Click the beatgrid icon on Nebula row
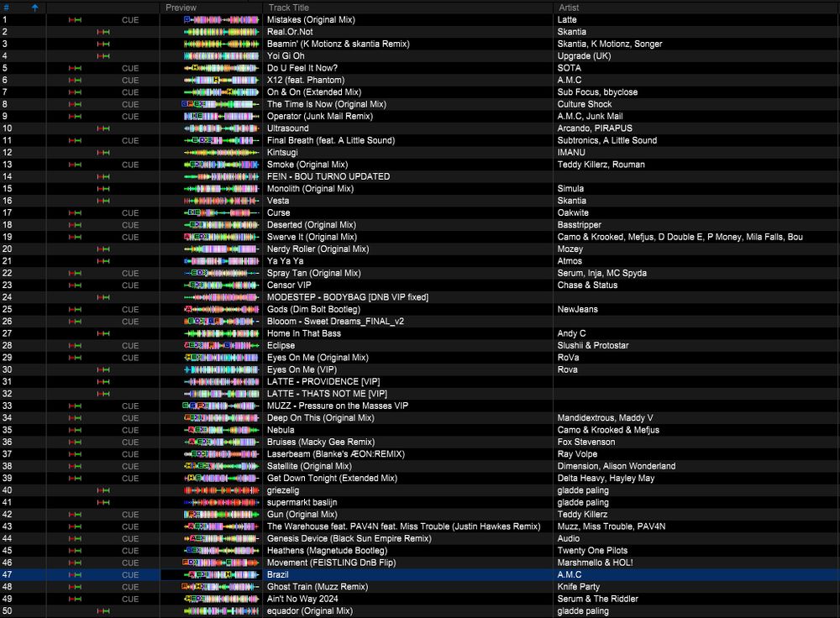The image size is (840, 618). [x=75, y=430]
